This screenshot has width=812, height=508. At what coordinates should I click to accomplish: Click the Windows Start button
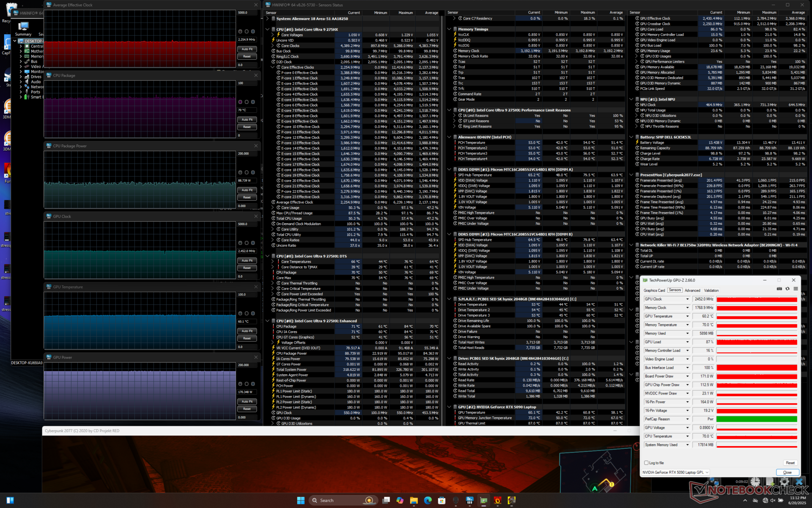point(301,500)
